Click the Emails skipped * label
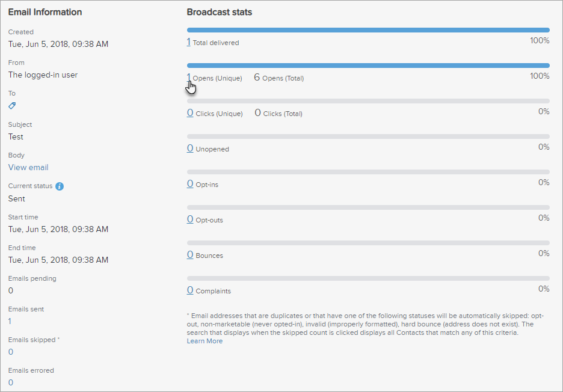The image size is (563, 392). pos(34,340)
